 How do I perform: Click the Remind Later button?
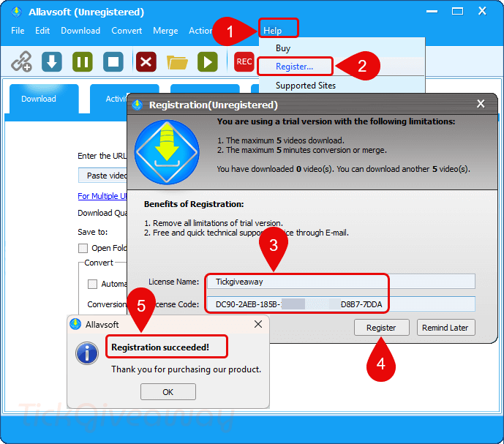pyautogui.click(x=445, y=328)
